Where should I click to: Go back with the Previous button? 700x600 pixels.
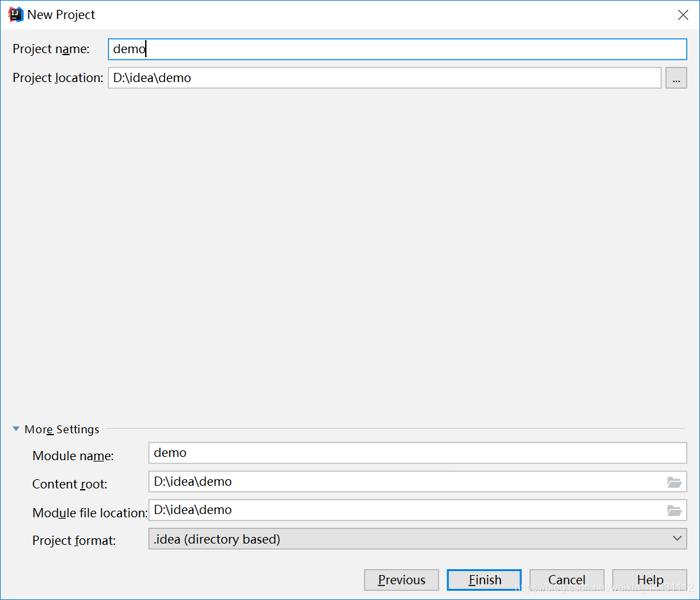[401, 580]
